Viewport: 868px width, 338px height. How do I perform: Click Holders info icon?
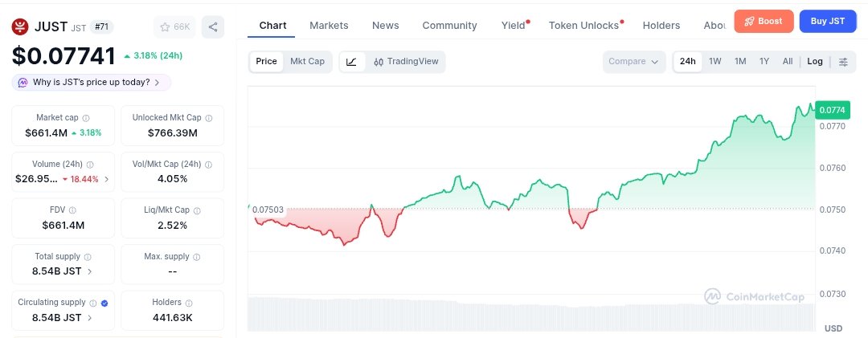click(x=189, y=303)
